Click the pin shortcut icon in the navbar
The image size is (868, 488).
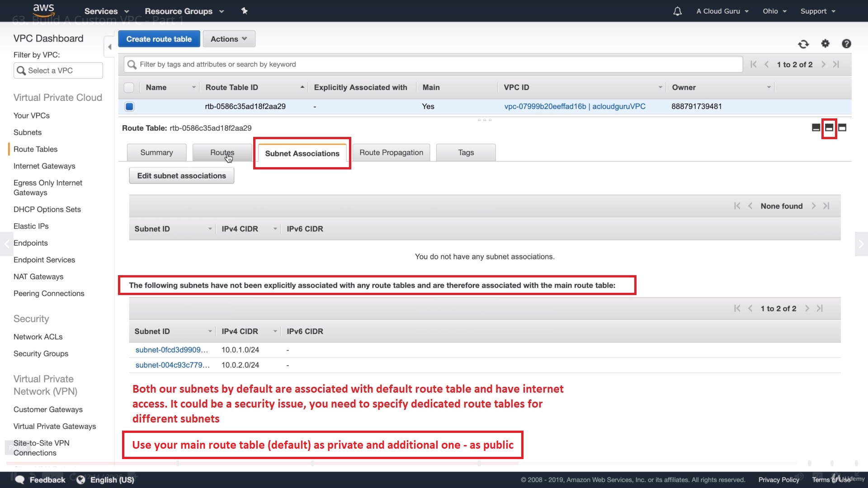(245, 11)
